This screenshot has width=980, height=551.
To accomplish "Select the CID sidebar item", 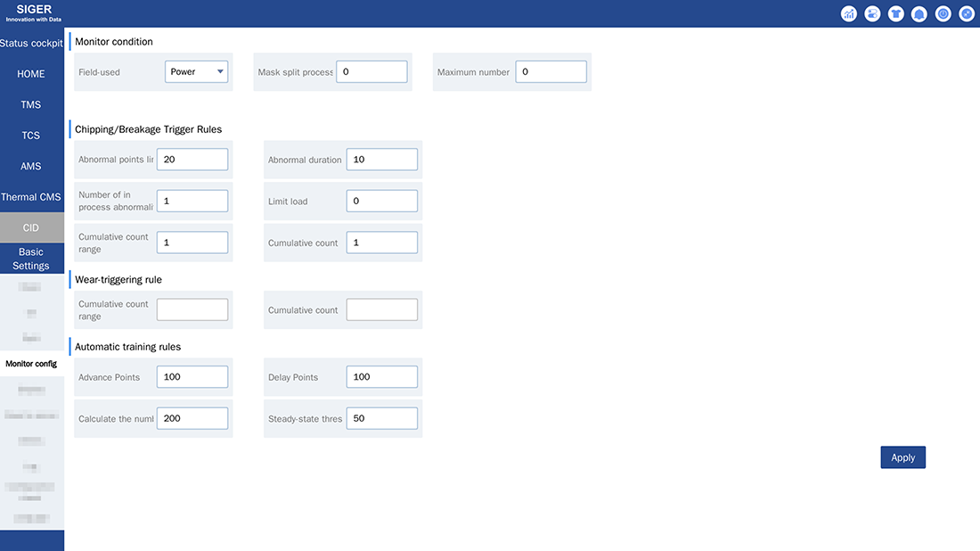I will pyautogui.click(x=31, y=227).
